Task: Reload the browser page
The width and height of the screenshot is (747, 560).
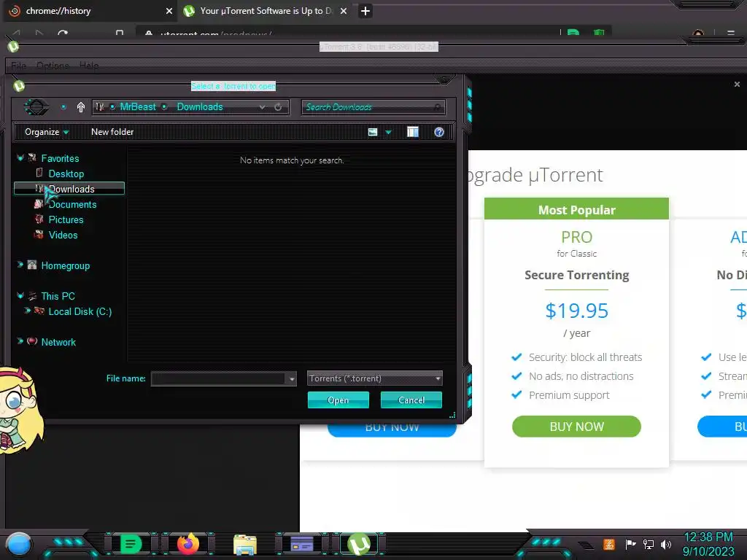Action: pyautogui.click(x=63, y=34)
